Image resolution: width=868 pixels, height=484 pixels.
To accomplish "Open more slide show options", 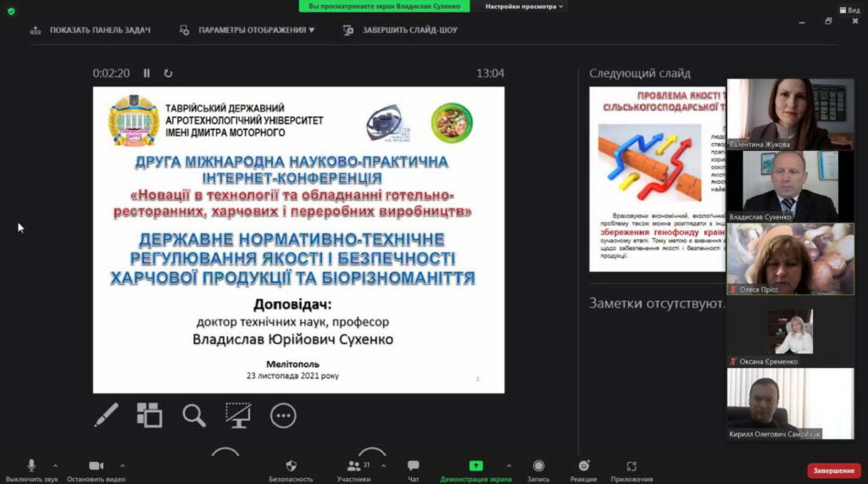I will [283, 415].
